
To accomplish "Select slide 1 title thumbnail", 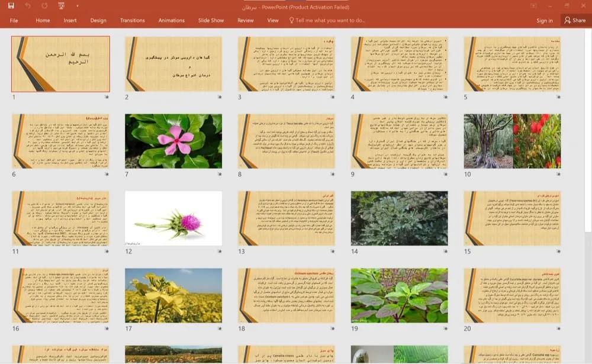I will (x=61, y=64).
